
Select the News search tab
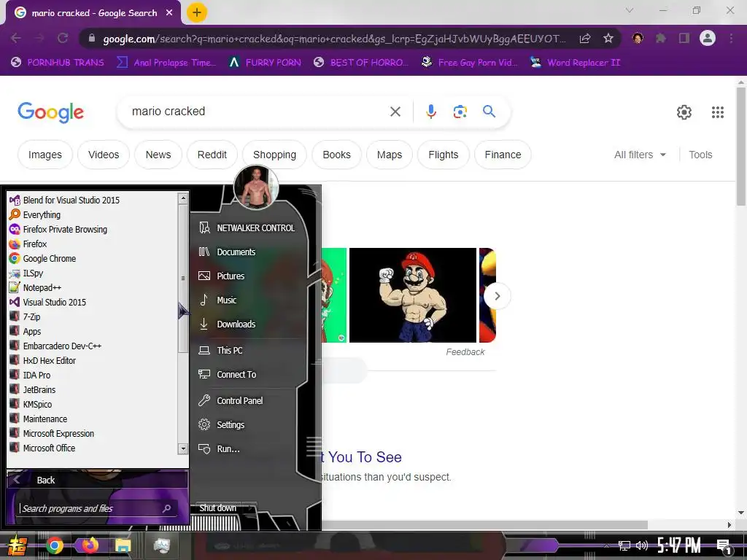tap(158, 155)
